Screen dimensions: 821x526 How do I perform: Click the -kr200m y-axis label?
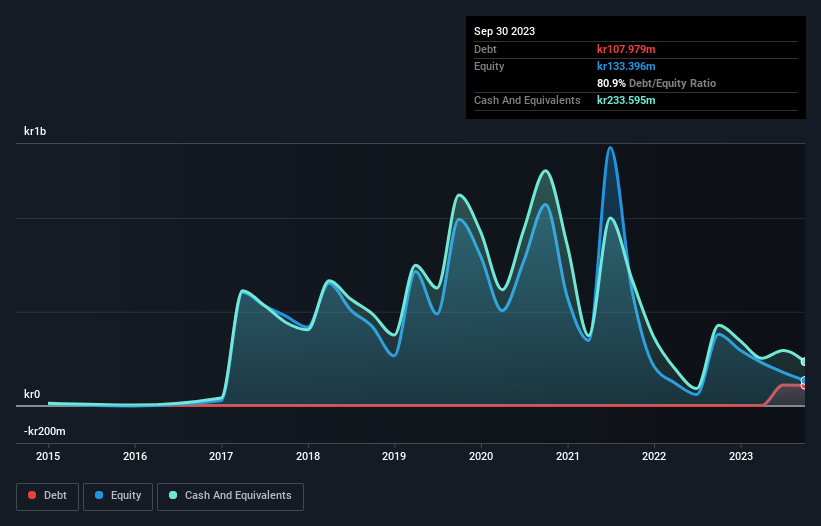pyautogui.click(x=45, y=431)
